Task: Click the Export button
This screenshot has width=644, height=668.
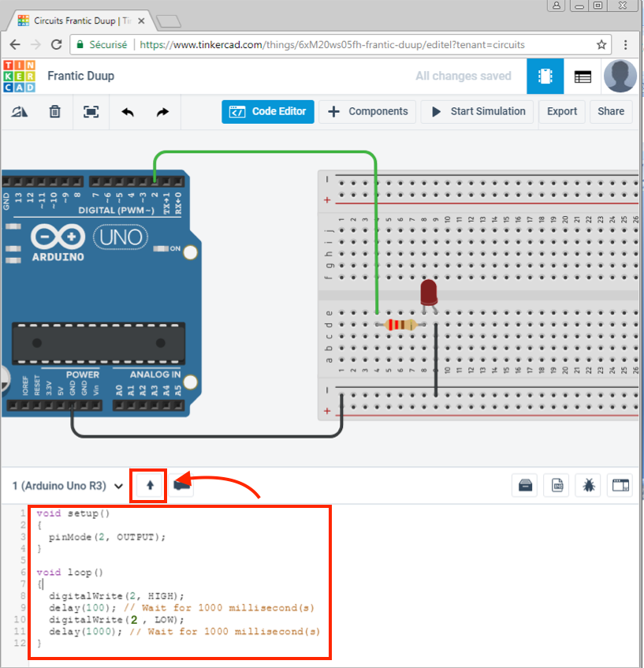Action: (x=562, y=112)
